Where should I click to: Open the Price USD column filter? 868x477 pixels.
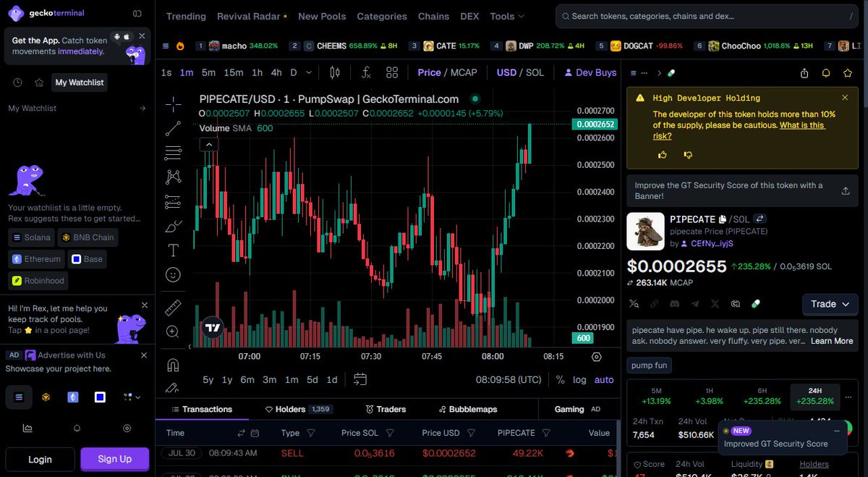point(471,433)
